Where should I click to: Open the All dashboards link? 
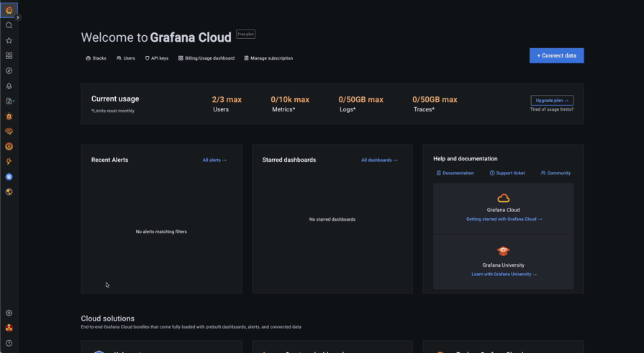click(379, 160)
